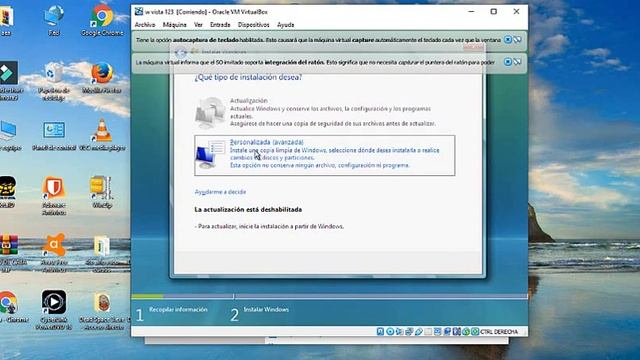640x360 pixels.
Task: Click the Personalizada computer icon
Action: point(210,154)
